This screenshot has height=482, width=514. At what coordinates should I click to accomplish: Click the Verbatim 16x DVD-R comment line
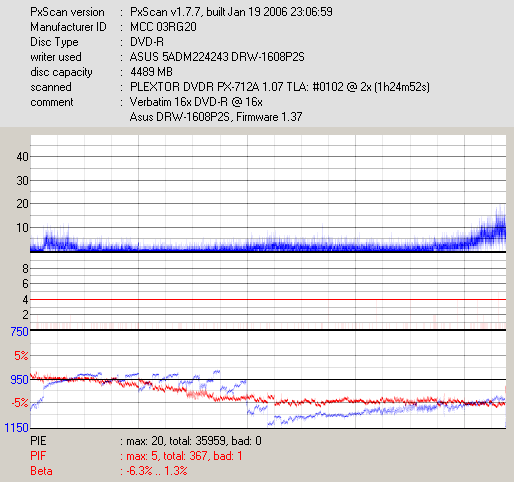(x=196, y=102)
